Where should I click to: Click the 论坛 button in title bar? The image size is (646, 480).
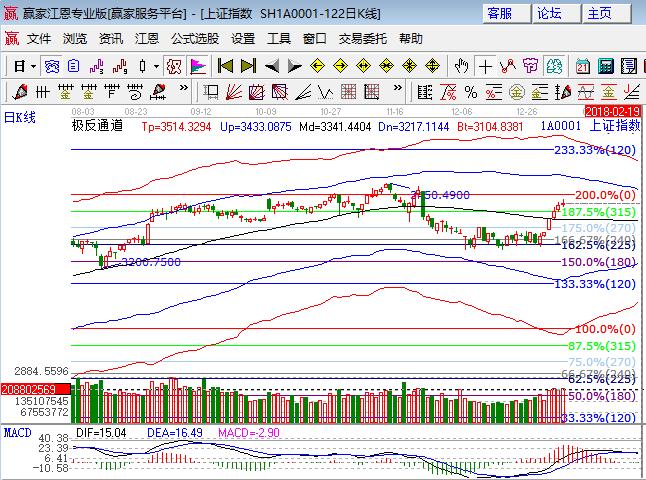click(x=549, y=13)
